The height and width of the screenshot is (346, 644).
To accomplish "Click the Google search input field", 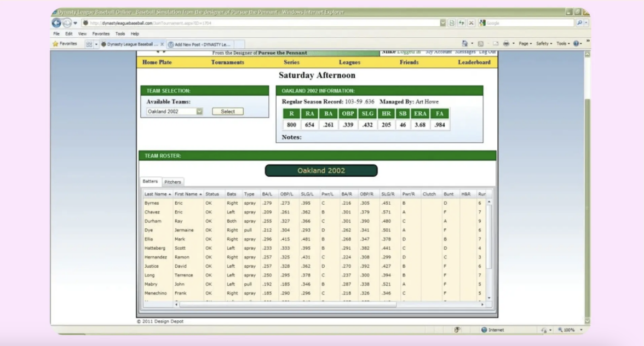I will point(528,23).
